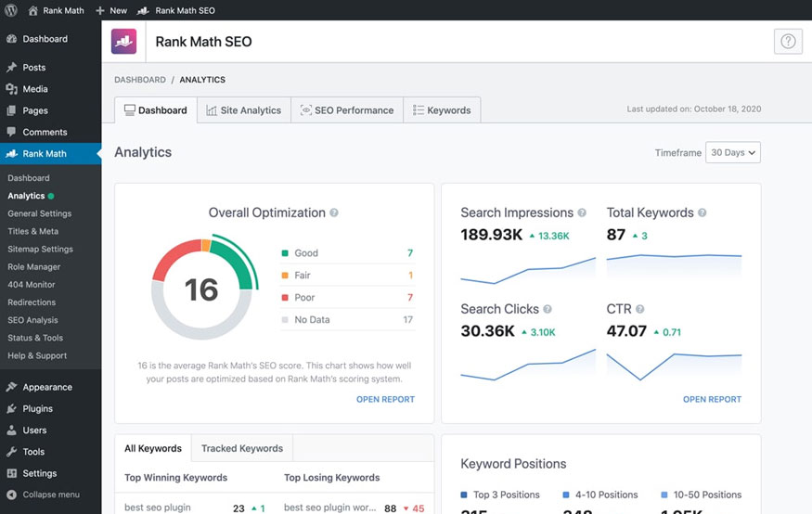Image resolution: width=812 pixels, height=514 pixels.
Task: Click the Search Impressions line chart
Action: tap(528, 270)
